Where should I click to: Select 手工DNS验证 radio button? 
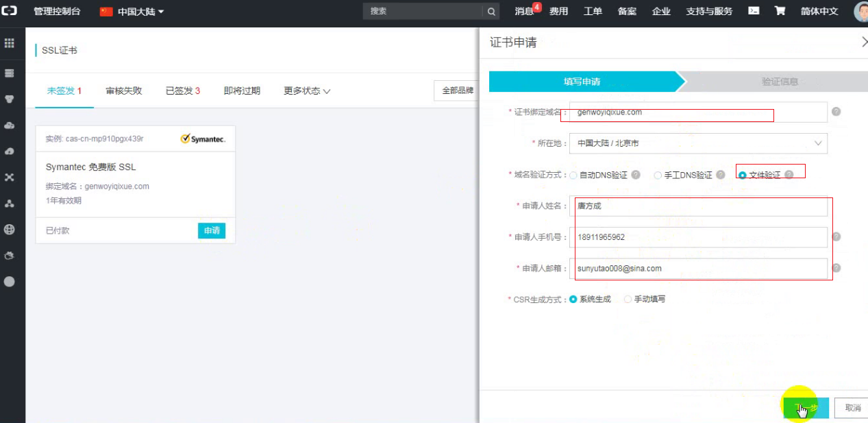(658, 176)
